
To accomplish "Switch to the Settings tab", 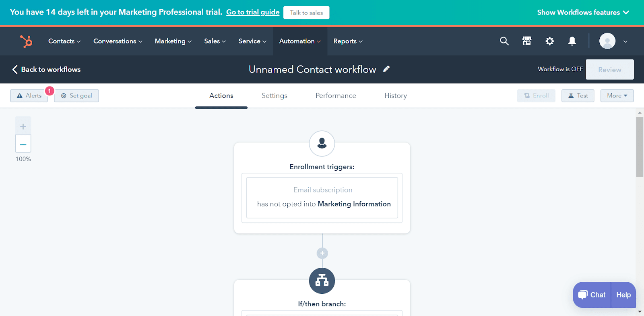I will click(x=275, y=96).
